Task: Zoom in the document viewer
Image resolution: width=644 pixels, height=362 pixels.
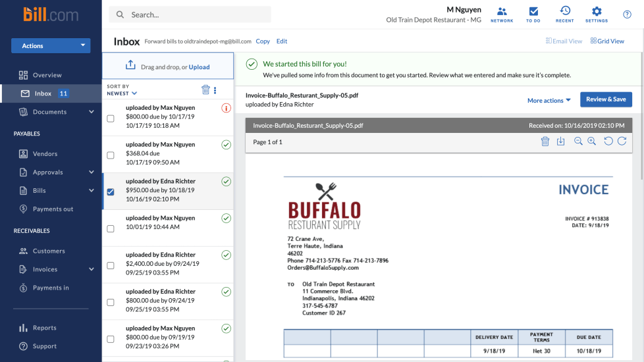Action: click(592, 142)
